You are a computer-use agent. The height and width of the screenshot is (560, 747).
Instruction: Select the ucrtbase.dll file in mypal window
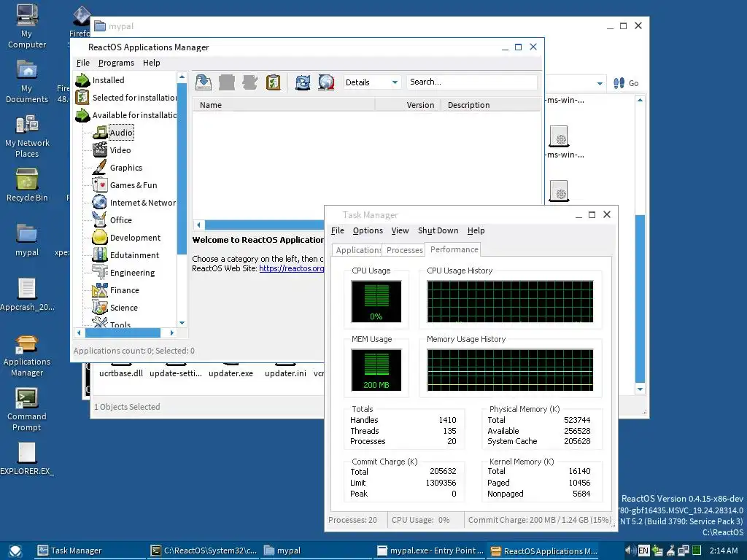pyautogui.click(x=121, y=373)
